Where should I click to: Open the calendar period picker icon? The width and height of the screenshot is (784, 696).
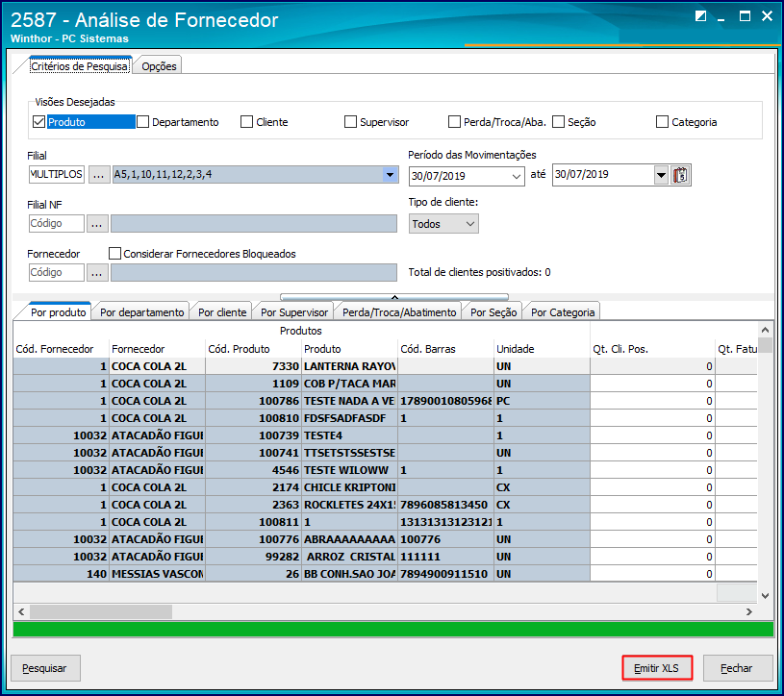(x=680, y=175)
